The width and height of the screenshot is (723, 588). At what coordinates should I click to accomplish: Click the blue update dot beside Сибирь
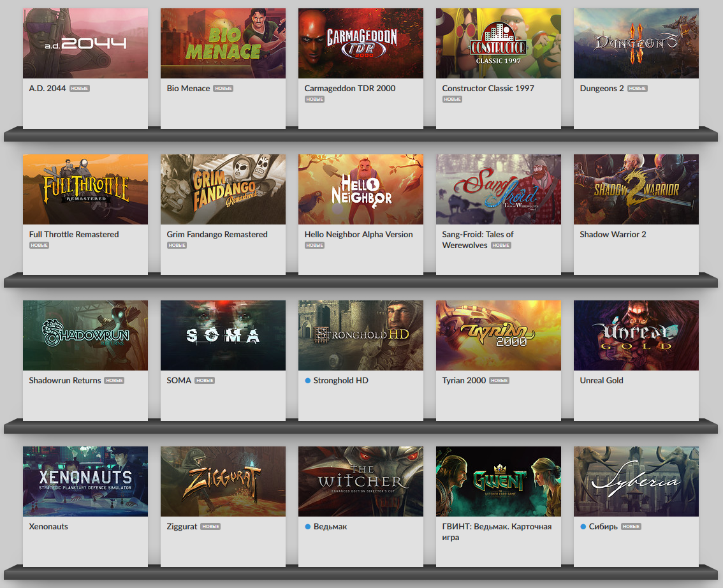point(583,526)
